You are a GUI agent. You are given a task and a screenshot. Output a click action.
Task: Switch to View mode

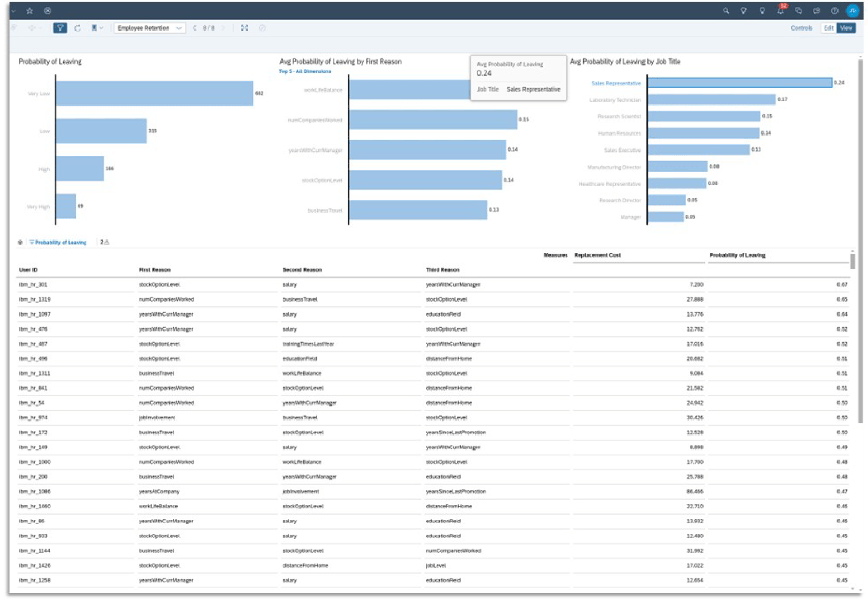pyautogui.click(x=846, y=28)
